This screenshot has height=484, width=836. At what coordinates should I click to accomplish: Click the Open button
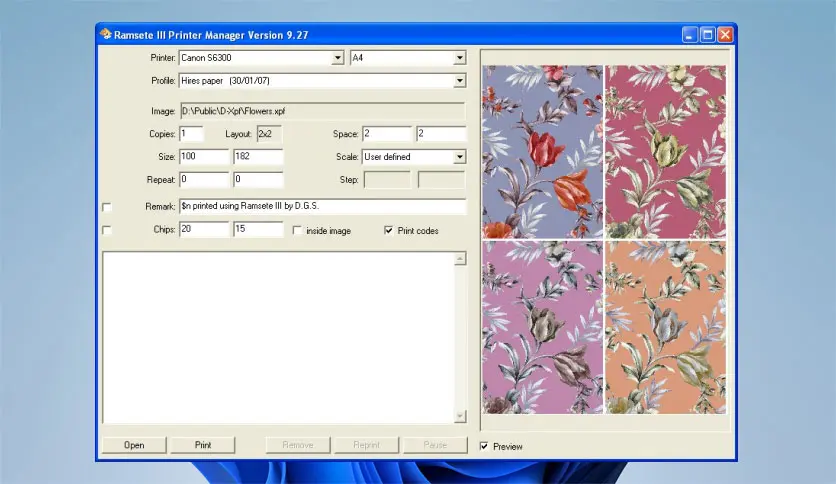(x=134, y=445)
